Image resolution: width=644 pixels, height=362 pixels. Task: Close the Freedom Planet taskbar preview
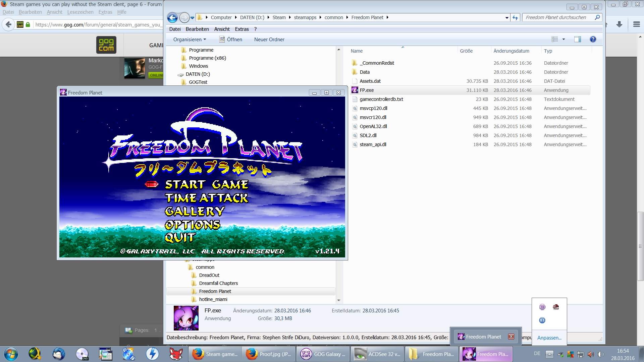(511, 337)
